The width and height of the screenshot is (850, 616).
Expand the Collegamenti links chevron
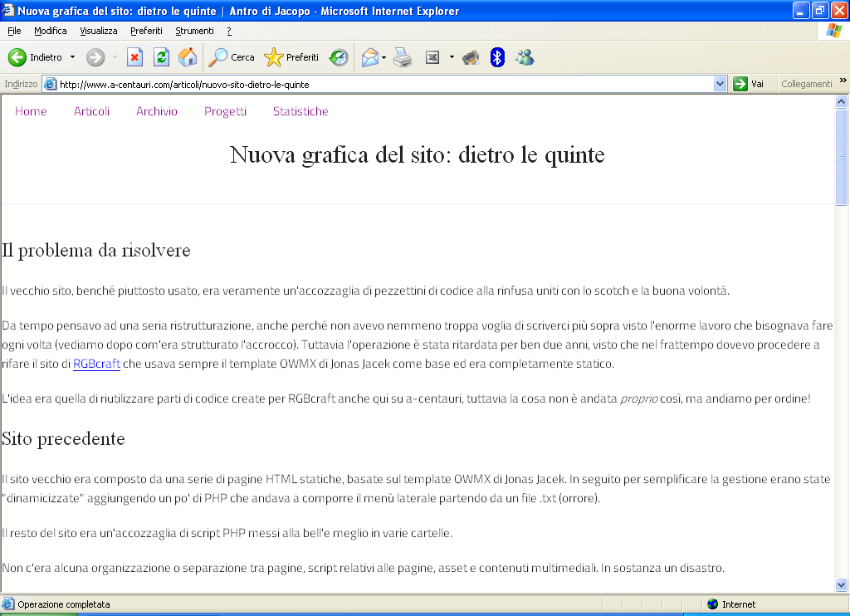tap(843, 81)
